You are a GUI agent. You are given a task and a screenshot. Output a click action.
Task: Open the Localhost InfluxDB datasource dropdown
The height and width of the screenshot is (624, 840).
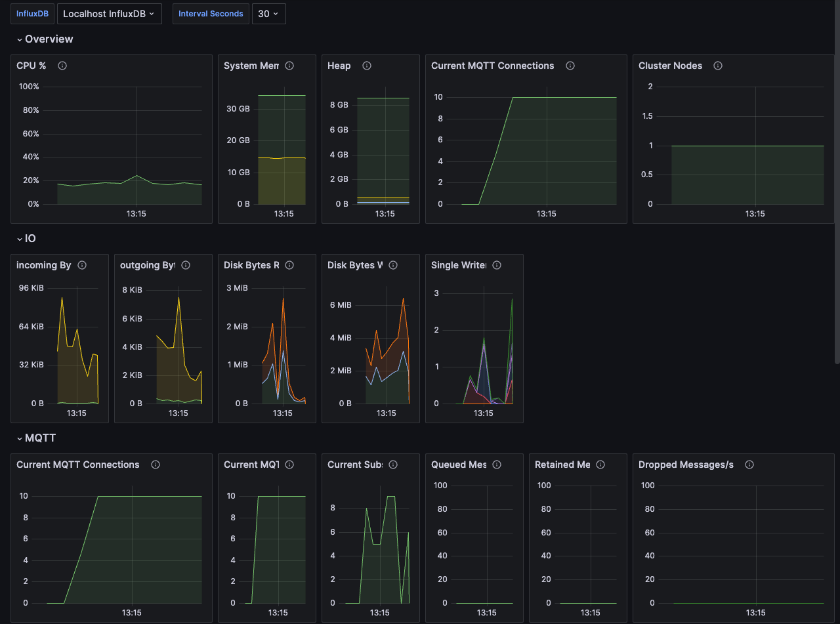click(x=110, y=14)
